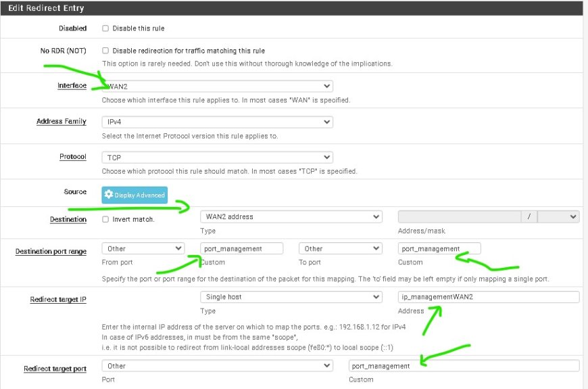The image size is (588, 389).
Task: Click the From port custom port_management field
Action: (241, 248)
